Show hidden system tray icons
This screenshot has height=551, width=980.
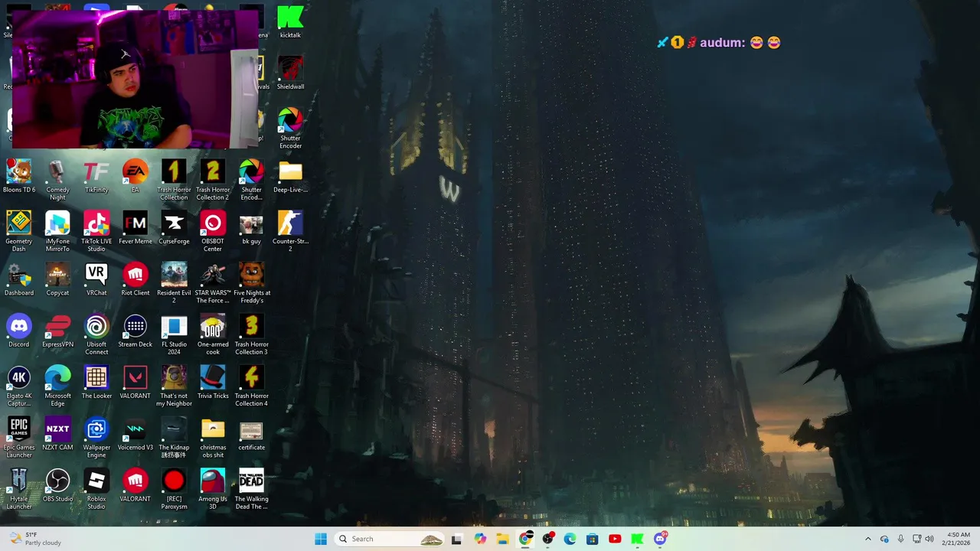(x=867, y=539)
